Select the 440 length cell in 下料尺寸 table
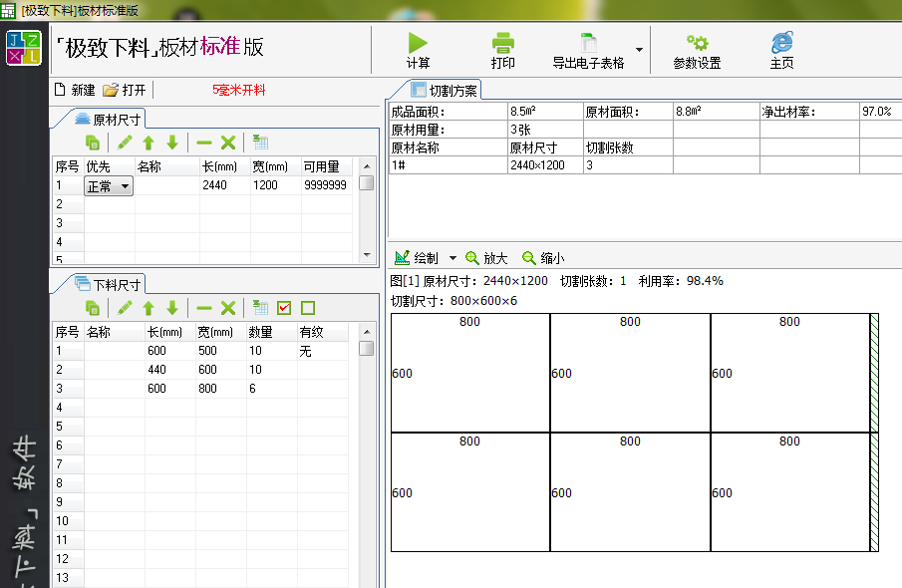 (170, 370)
